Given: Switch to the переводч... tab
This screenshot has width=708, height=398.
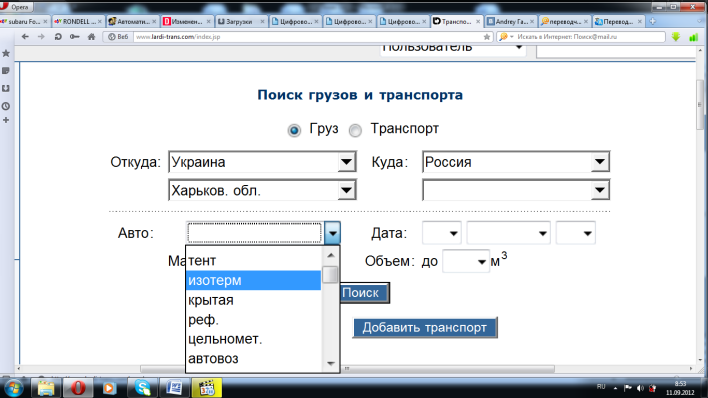Looking at the screenshot, I should tap(564, 21).
